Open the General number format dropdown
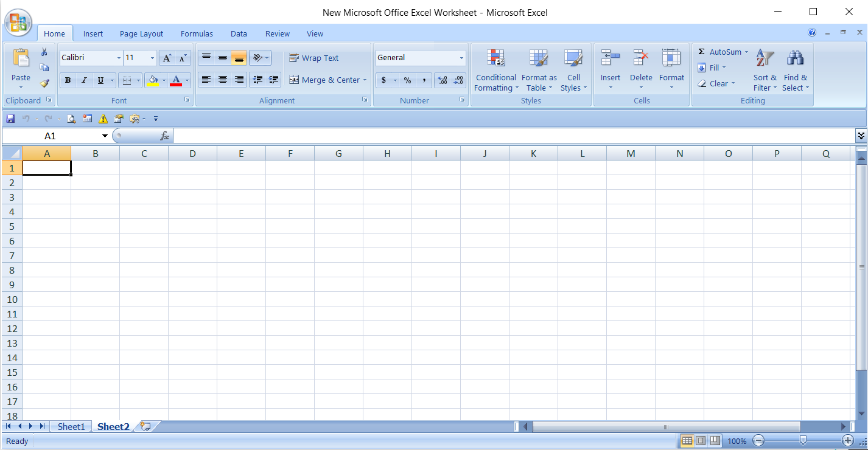Viewport: 868px width, 450px height. 461,58
